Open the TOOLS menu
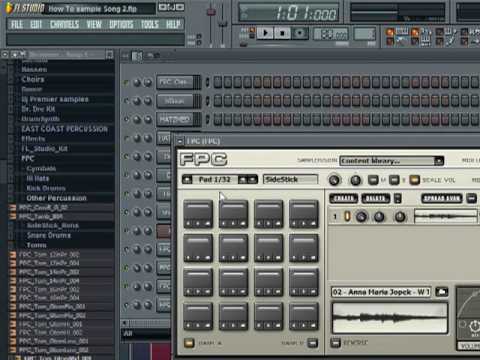The width and height of the screenshot is (480, 360). [x=149, y=24]
